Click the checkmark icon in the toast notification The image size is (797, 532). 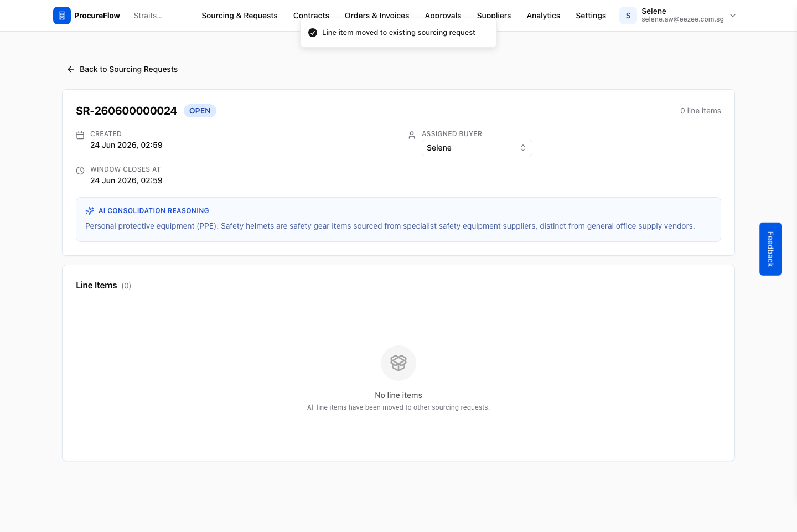tap(313, 33)
